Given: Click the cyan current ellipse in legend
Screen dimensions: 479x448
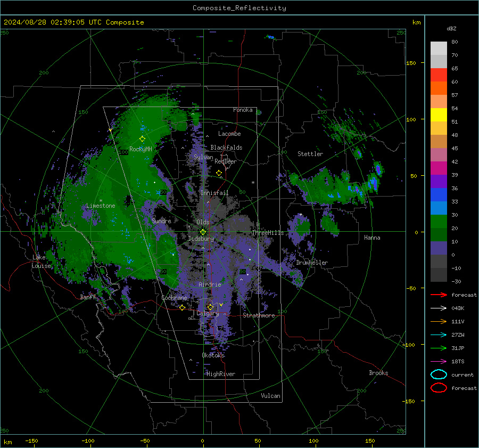Looking at the screenshot, I should tap(439, 374).
